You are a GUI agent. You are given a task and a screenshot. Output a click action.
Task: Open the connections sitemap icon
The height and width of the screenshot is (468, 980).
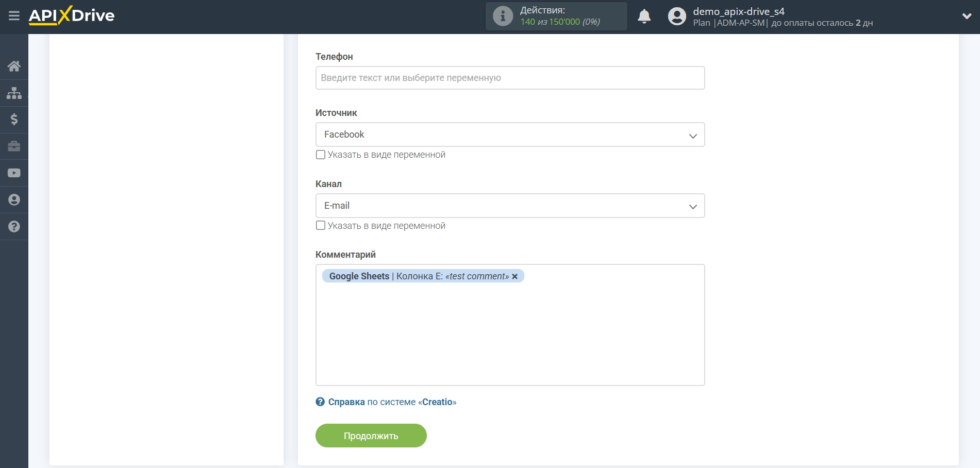(14, 93)
